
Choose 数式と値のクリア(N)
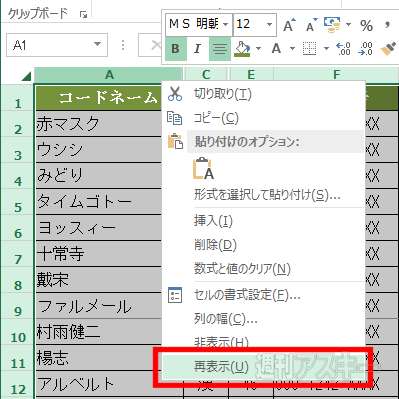(x=263, y=269)
